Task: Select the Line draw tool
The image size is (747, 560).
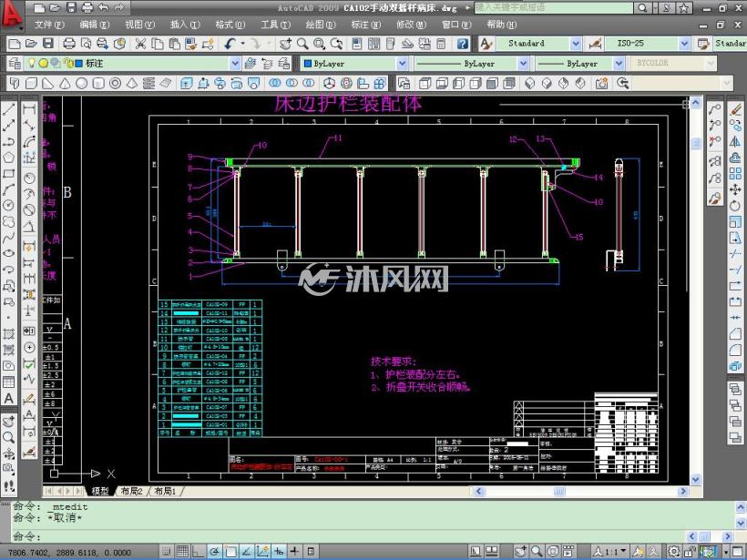Action: click(x=8, y=109)
